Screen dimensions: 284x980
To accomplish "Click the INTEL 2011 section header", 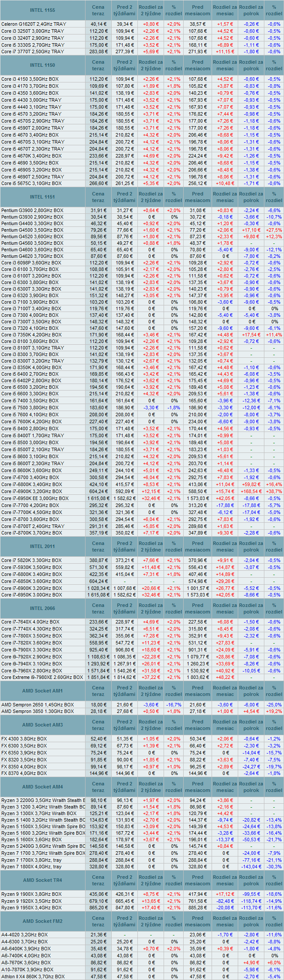I will click(x=43, y=546).
